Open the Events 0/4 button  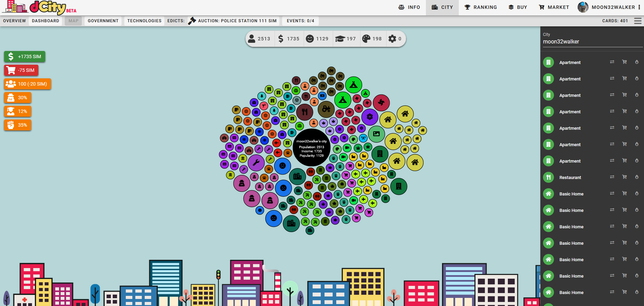click(x=300, y=21)
